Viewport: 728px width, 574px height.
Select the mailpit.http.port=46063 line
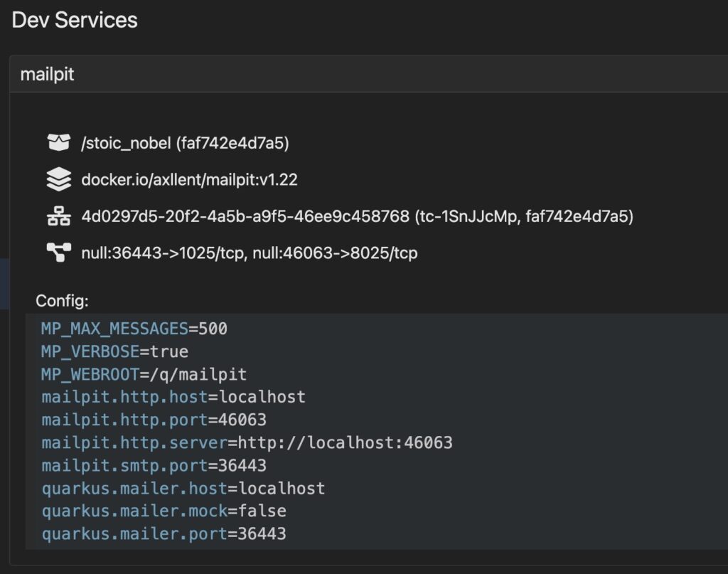154,420
